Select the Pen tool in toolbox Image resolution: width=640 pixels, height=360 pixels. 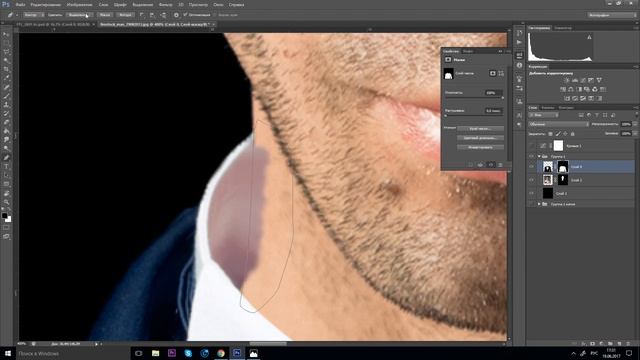click(x=6, y=158)
